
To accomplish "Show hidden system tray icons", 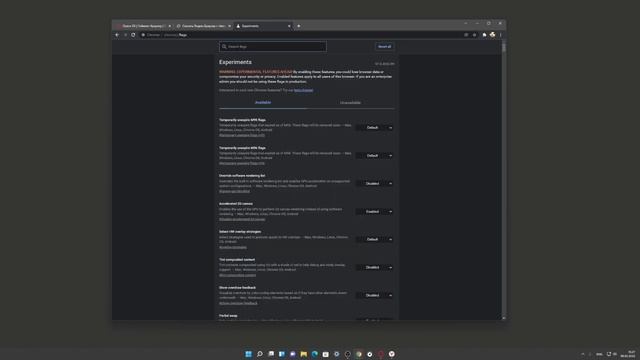I will pos(583,354).
